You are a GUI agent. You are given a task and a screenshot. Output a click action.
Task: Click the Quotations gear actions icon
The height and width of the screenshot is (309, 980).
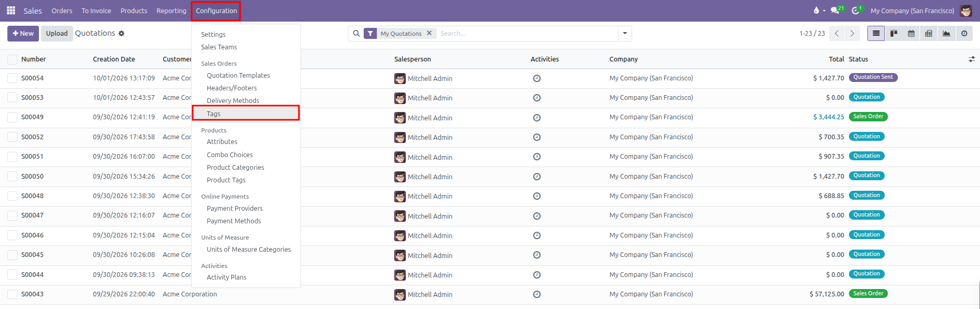point(122,33)
